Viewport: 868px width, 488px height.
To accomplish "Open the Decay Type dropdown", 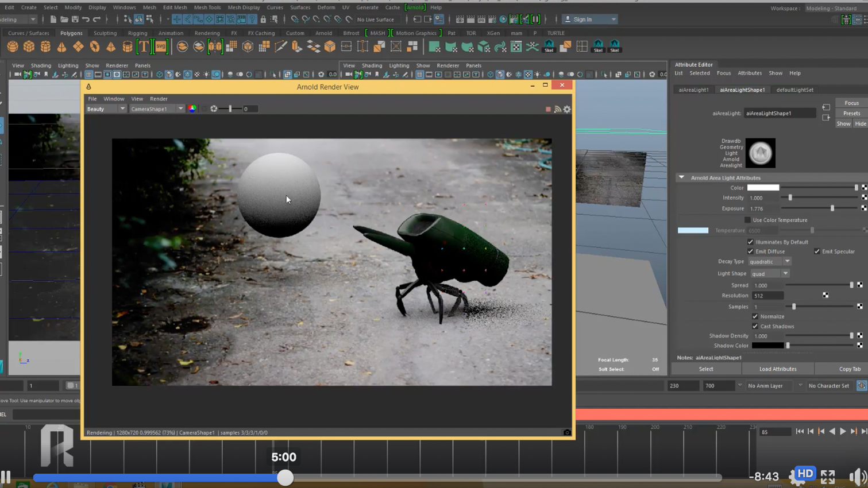I will point(770,262).
